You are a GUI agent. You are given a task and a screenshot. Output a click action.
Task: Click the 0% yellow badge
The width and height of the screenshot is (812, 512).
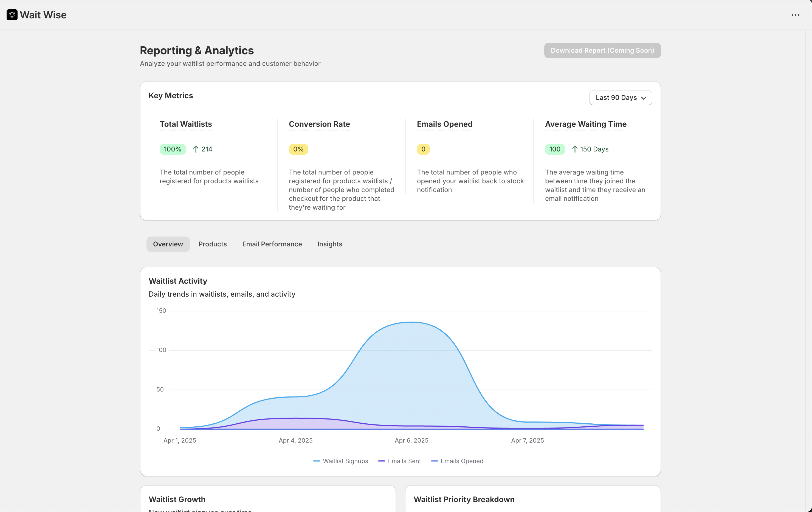(x=298, y=149)
